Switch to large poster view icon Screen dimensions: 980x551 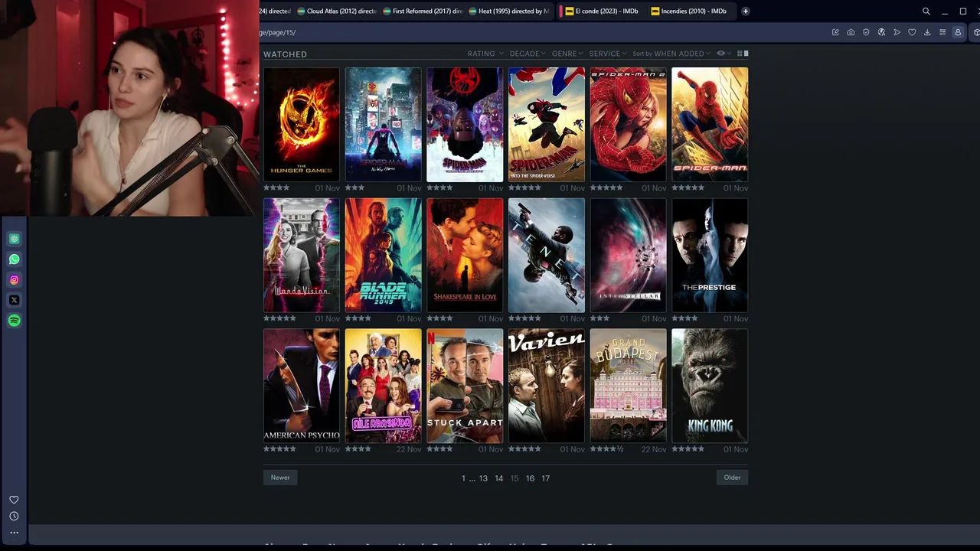click(746, 54)
